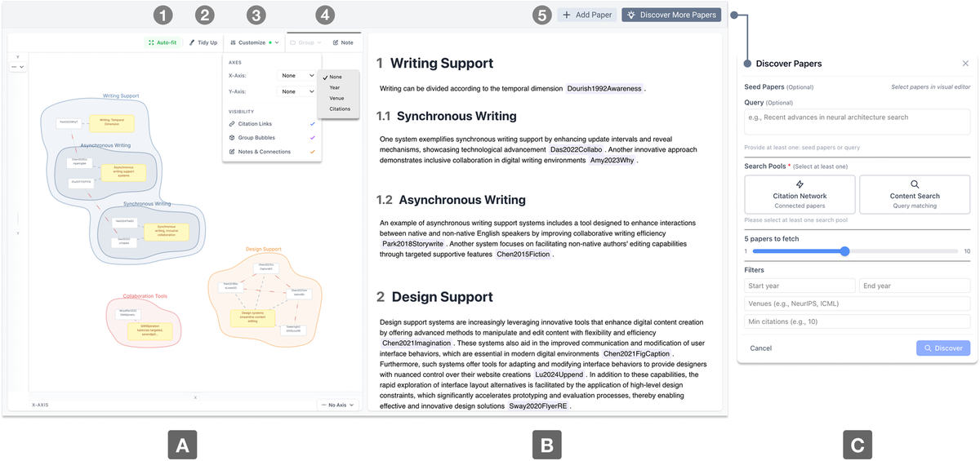The width and height of the screenshot is (980, 461).
Task: Click the Chen2015Fiction citation chip
Action: pos(523,255)
